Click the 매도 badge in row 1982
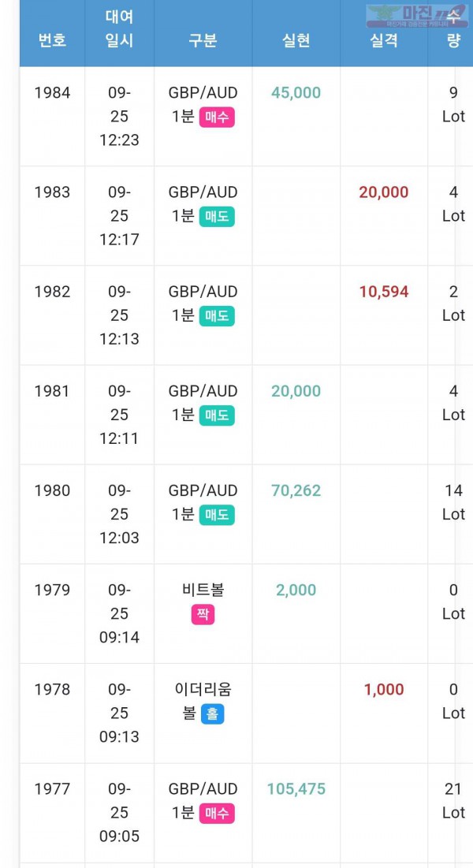Image resolution: width=473 pixels, height=868 pixels. (216, 315)
